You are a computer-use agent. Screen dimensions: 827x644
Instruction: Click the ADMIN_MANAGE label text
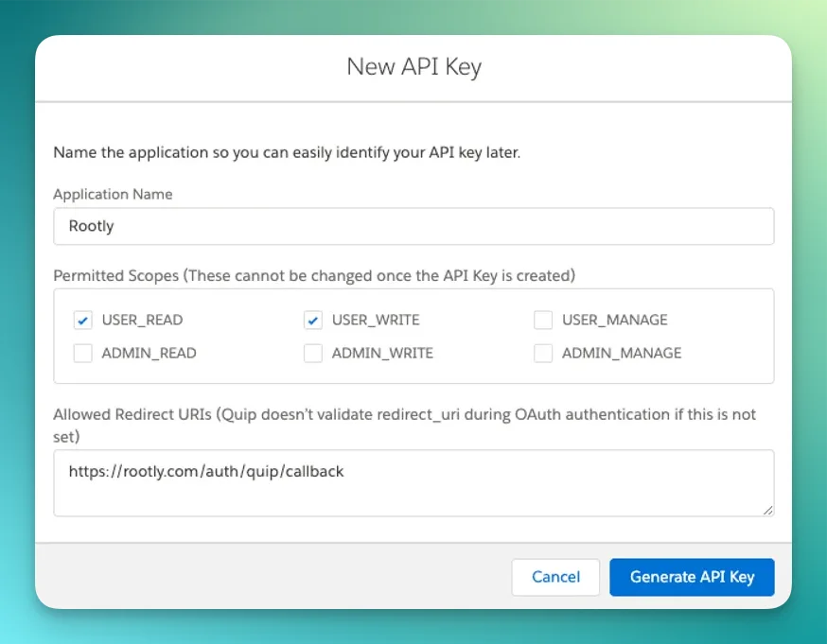pyautogui.click(x=622, y=353)
